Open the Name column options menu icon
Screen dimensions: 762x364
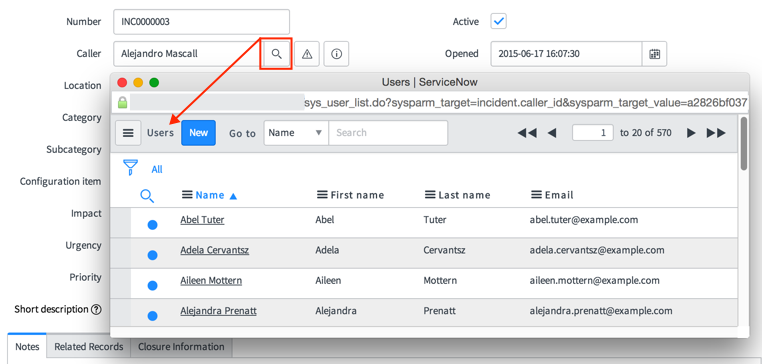[187, 195]
